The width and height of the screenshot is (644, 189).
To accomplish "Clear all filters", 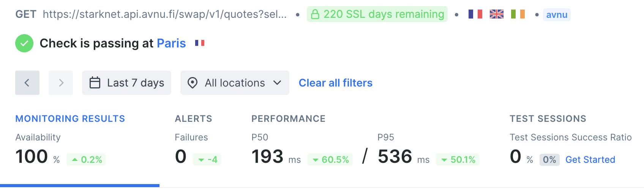I will (335, 83).
